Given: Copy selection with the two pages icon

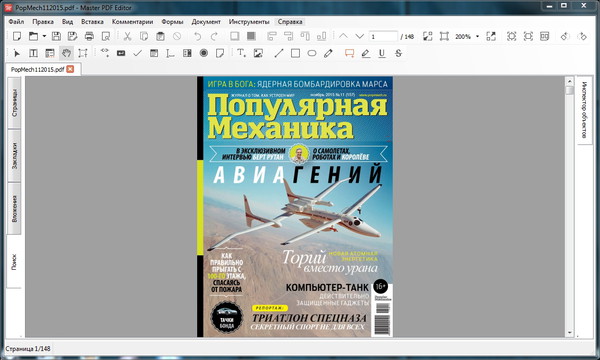Looking at the screenshot, I should pyautogui.click(x=144, y=36).
